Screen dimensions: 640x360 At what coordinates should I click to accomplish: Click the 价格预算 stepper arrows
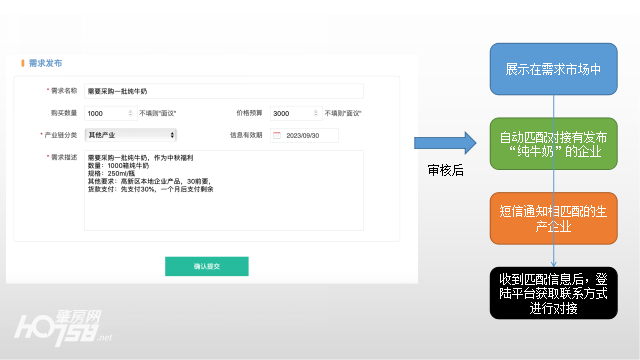(x=316, y=113)
